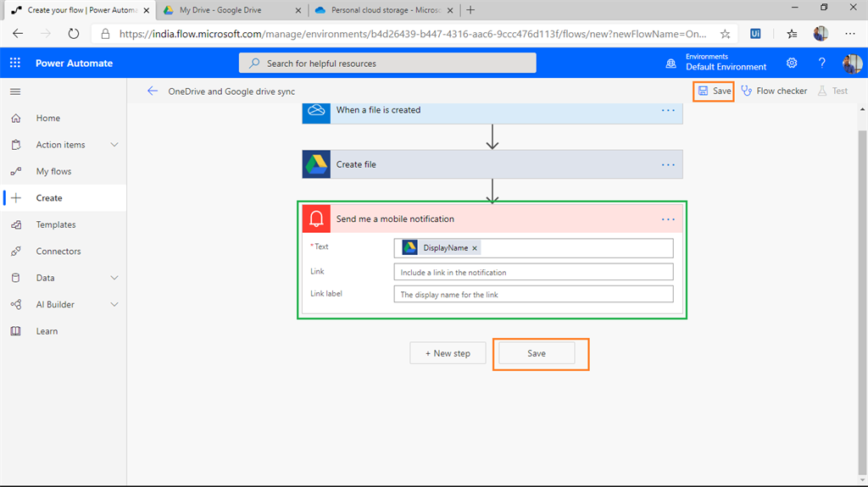Click the Test button in toolbar
Image resolution: width=868 pixels, height=487 pixels.
tap(832, 91)
